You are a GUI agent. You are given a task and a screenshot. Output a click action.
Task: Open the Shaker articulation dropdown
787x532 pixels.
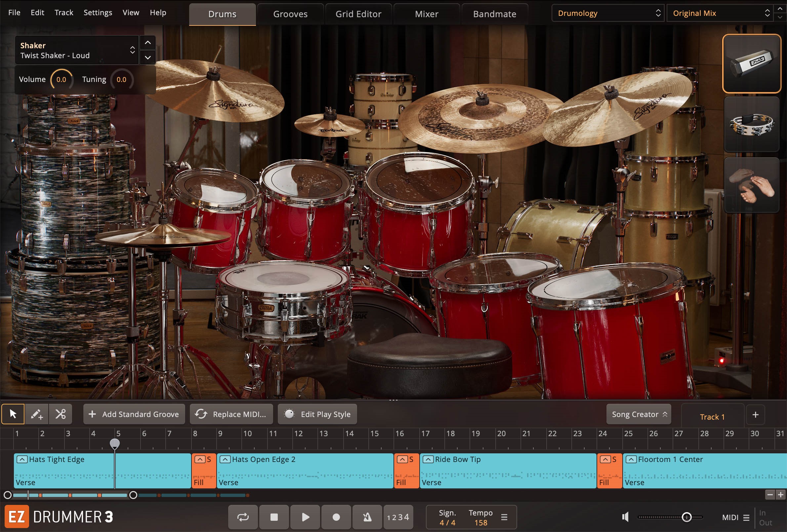[x=76, y=50]
